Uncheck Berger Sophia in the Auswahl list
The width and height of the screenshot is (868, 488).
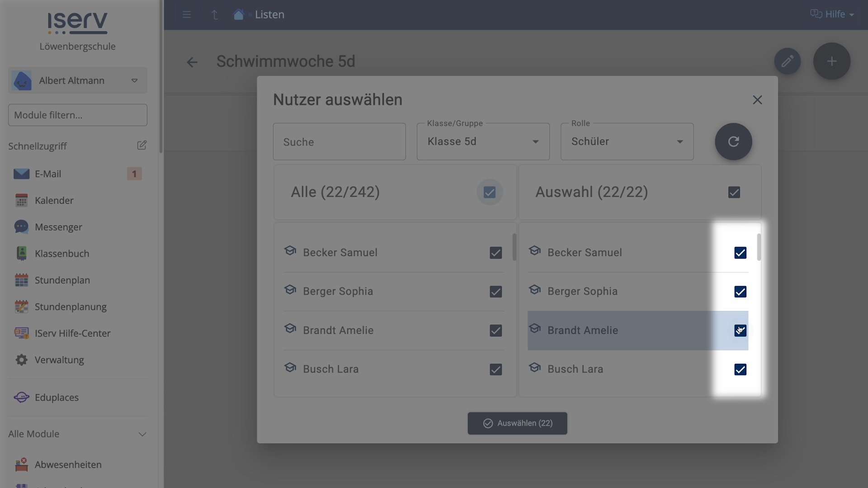(x=740, y=292)
